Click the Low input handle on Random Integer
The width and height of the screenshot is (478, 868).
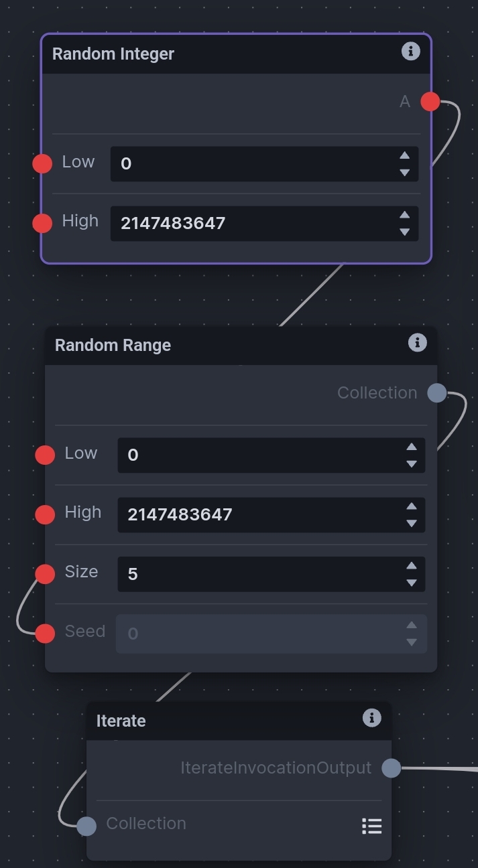[42, 163]
